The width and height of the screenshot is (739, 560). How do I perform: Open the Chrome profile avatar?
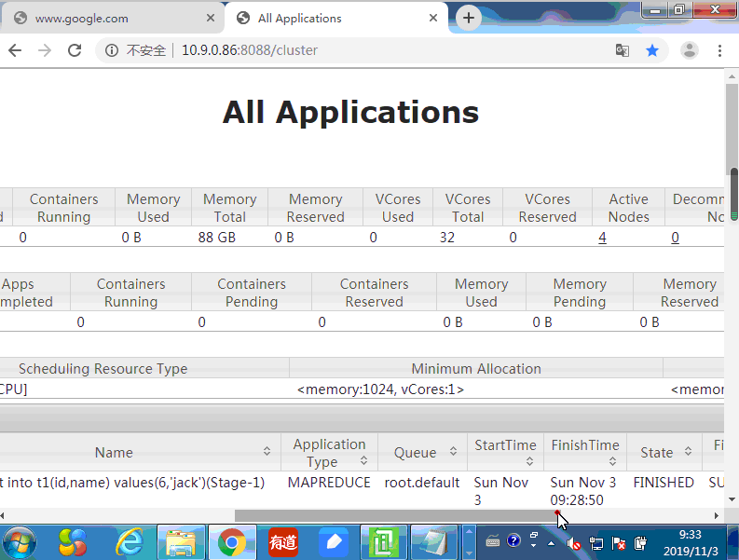point(690,50)
